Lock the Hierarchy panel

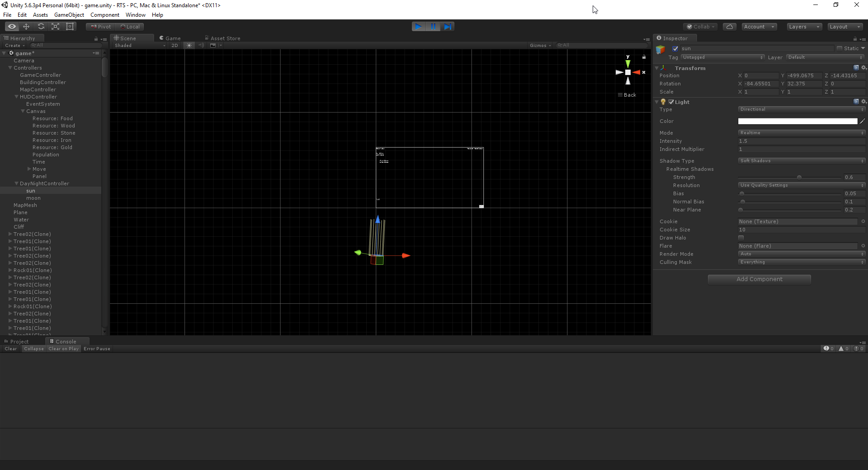[x=96, y=39]
